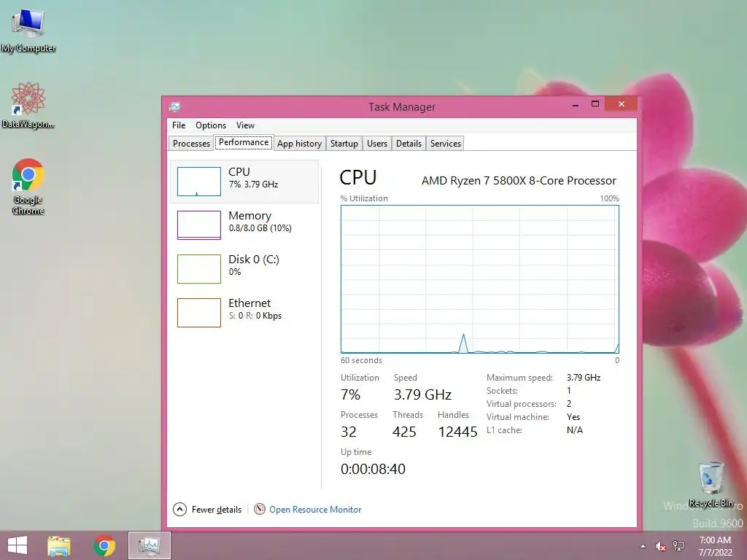
Task: Select the Memory resource in sidebar
Action: 244,225
